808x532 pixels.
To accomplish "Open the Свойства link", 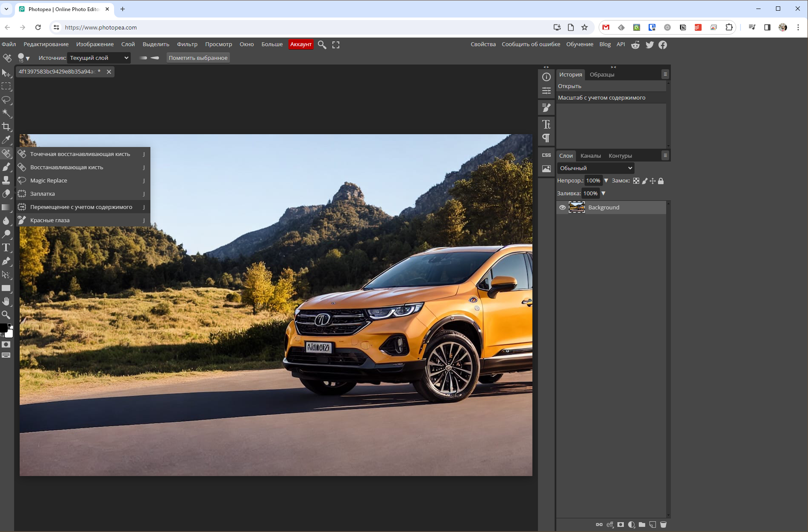I will (483, 44).
